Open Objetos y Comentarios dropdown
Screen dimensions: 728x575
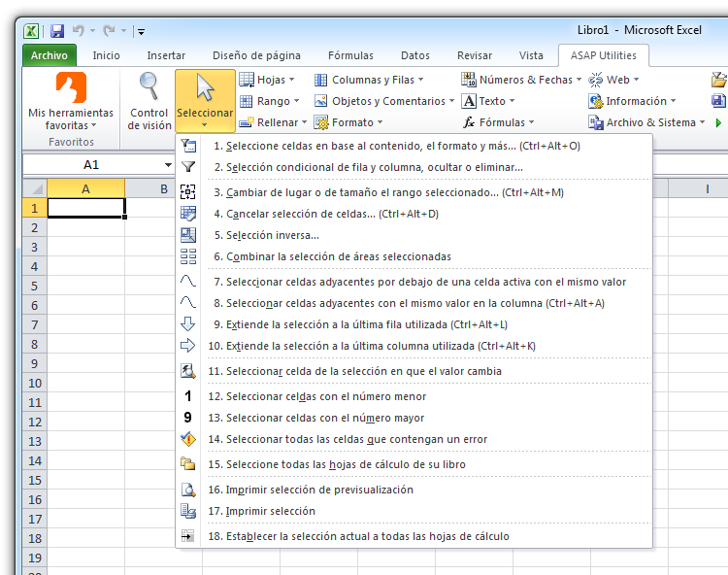384,101
